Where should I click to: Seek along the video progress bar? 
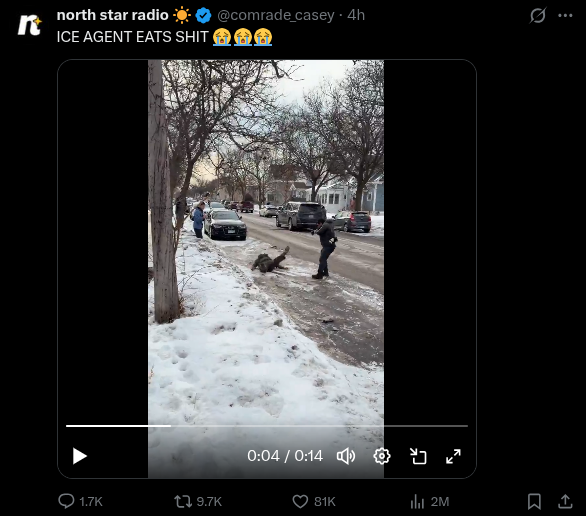click(x=267, y=426)
